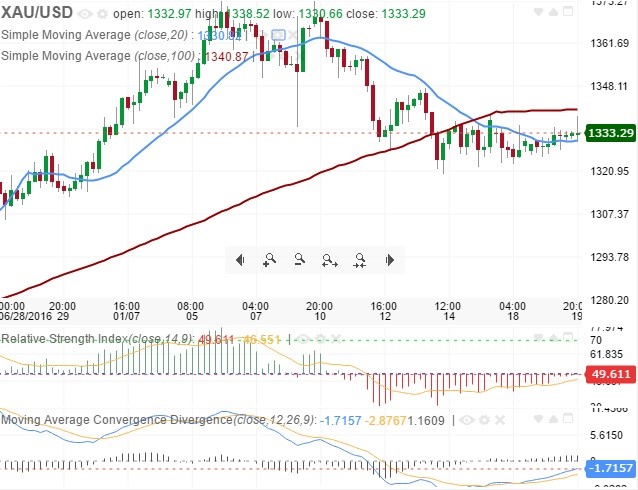Viewport: 638px width, 490px height.
Task: Open settings gear next to XAU/USD
Action: tap(101, 14)
